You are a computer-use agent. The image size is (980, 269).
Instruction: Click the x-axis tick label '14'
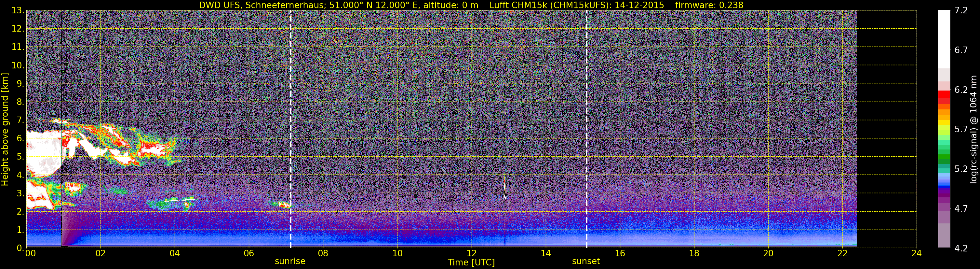tap(545, 253)
